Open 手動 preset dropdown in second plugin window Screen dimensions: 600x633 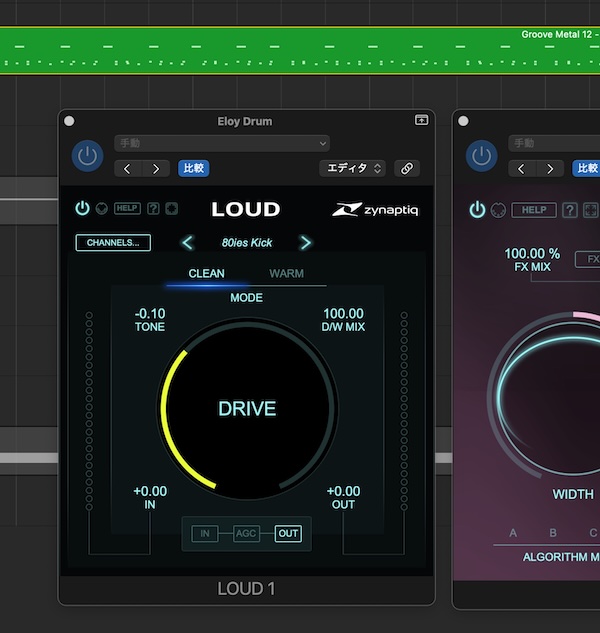554,143
